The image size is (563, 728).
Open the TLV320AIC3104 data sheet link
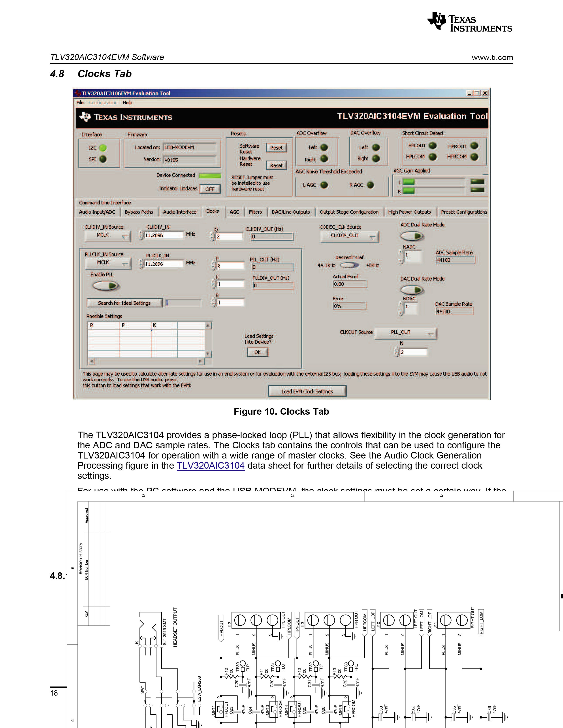pyautogui.click(x=211, y=466)
